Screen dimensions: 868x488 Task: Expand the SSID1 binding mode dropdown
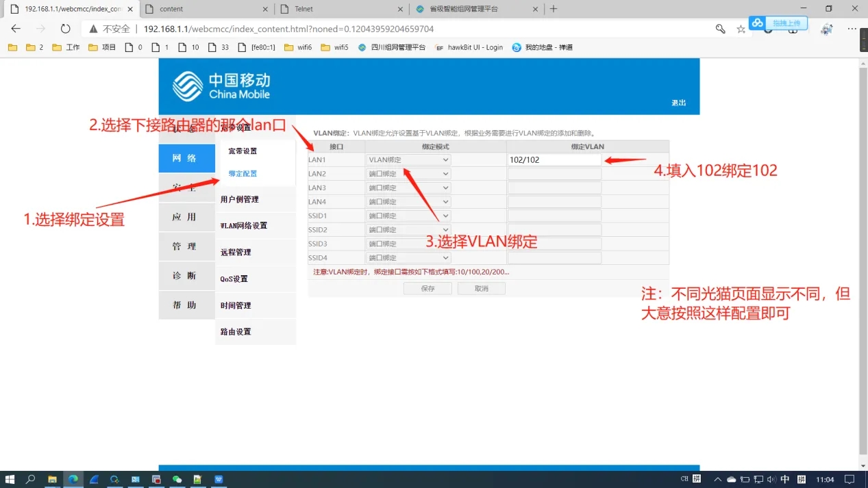tap(409, 216)
